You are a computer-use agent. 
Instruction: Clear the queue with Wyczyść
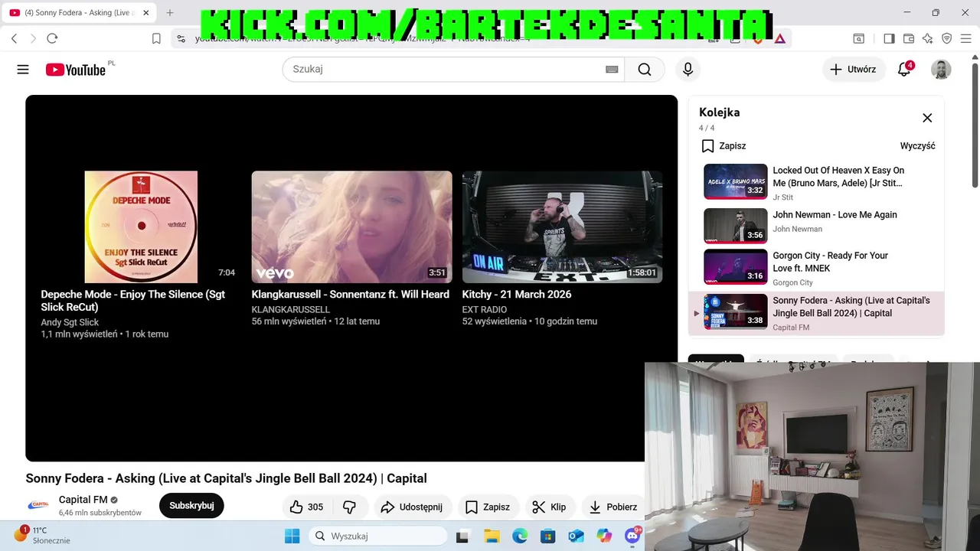pyautogui.click(x=917, y=145)
